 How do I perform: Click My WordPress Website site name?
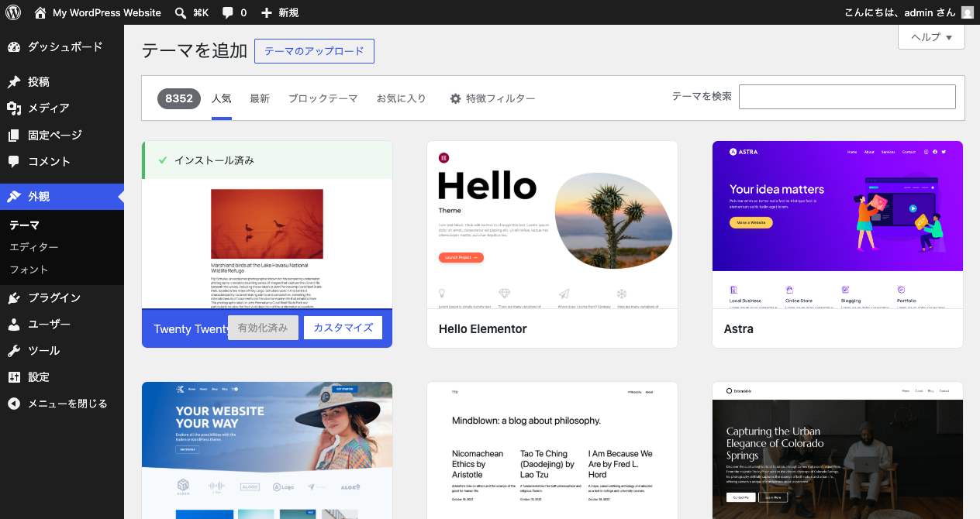(x=107, y=12)
